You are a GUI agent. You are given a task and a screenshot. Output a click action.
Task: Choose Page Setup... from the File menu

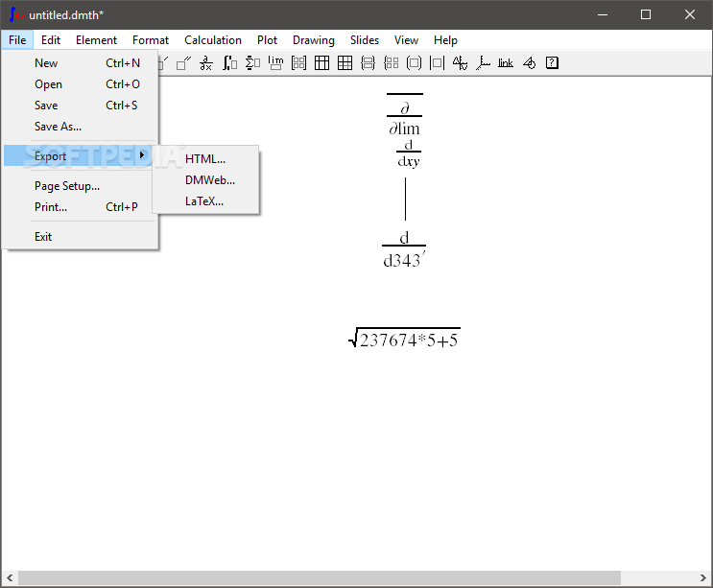80,186
